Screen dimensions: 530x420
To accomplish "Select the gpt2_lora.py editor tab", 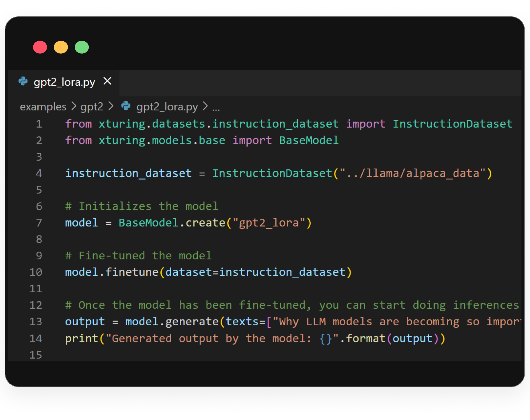I will (x=64, y=82).
